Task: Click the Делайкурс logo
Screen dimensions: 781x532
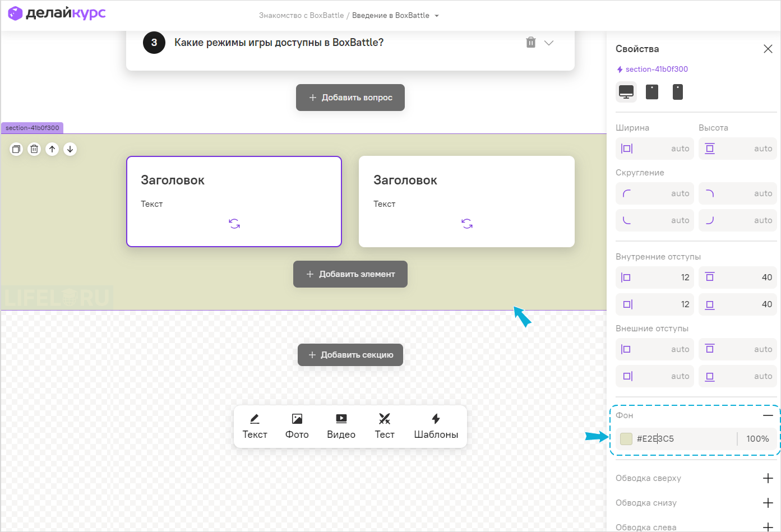Action: click(x=57, y=13)
